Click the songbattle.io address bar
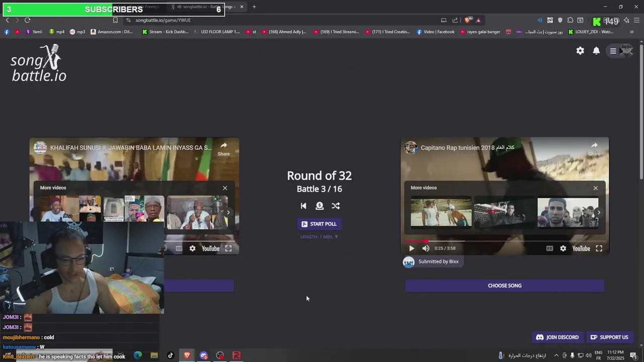 (x=282, y=20)
